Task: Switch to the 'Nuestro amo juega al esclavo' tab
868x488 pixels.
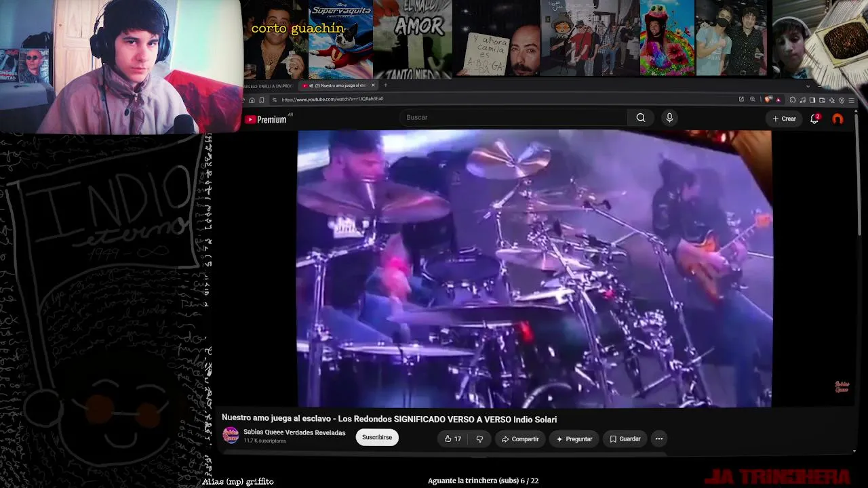Action: [x=339, y=85]
